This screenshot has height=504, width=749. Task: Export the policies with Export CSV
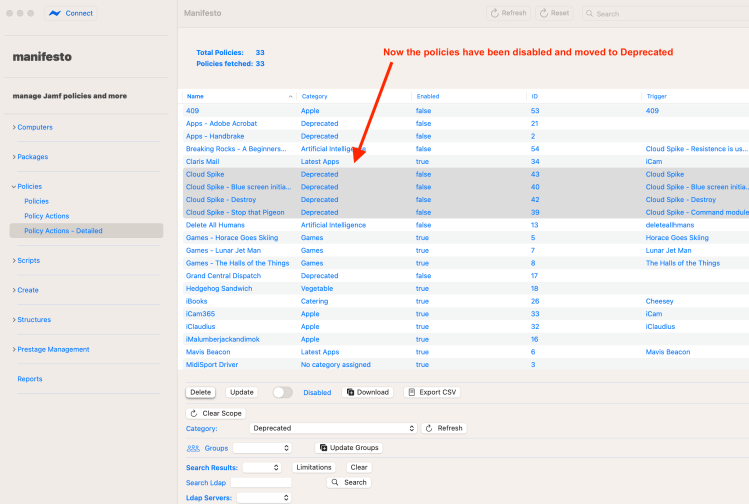(x=432, y=392)
